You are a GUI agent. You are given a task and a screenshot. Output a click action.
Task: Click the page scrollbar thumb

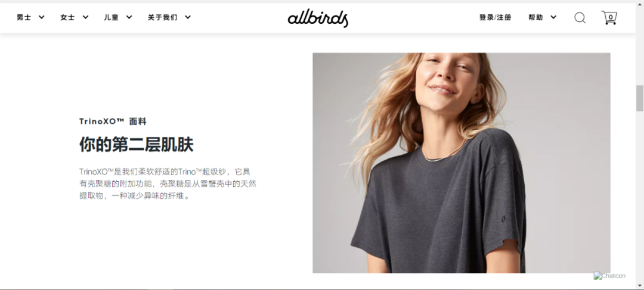(x=639, y=98)
